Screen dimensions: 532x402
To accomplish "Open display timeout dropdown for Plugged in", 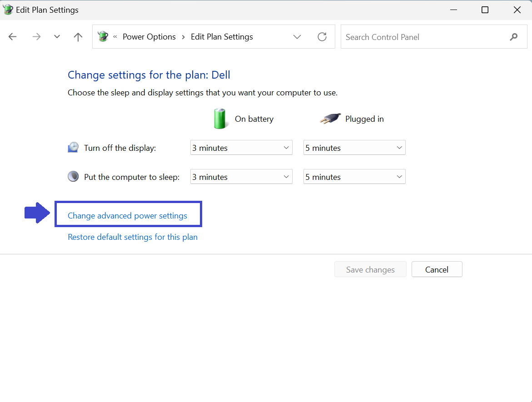I will click(354, 148).
